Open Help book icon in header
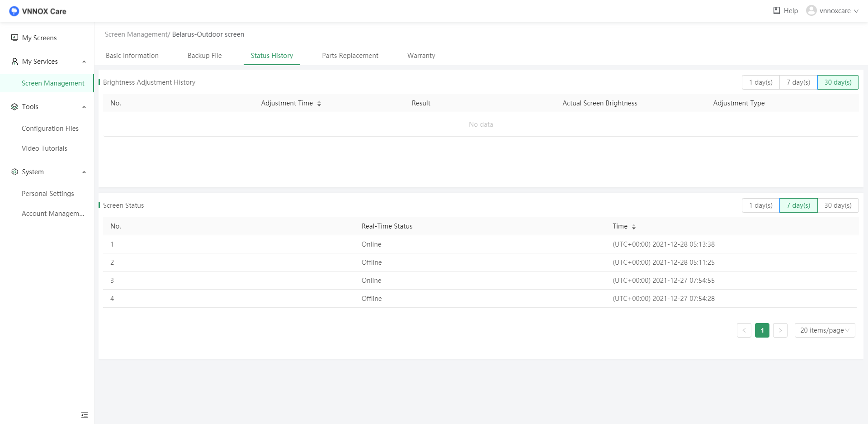This screenshot has width=868, height=424. [x=776, y=10]
